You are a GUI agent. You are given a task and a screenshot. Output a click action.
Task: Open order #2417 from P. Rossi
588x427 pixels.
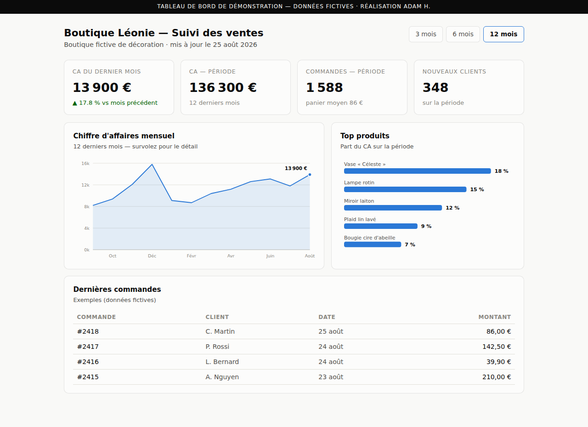pos(294,346)
